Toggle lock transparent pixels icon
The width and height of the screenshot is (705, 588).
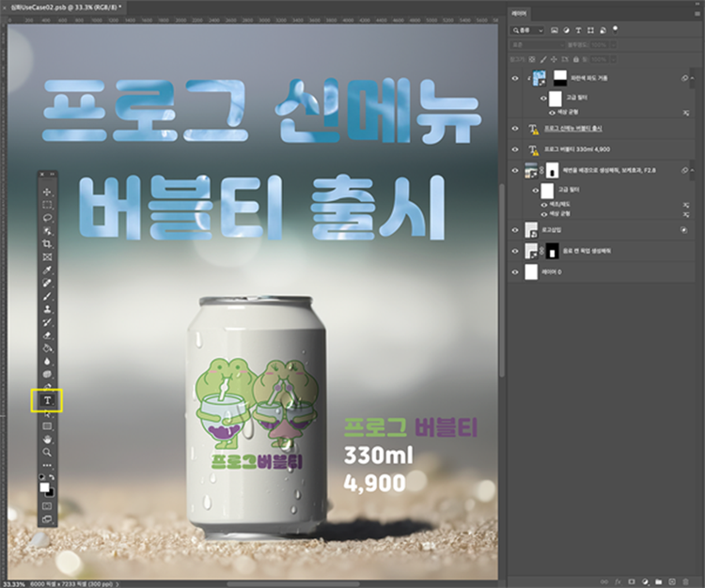pos(532,59)
